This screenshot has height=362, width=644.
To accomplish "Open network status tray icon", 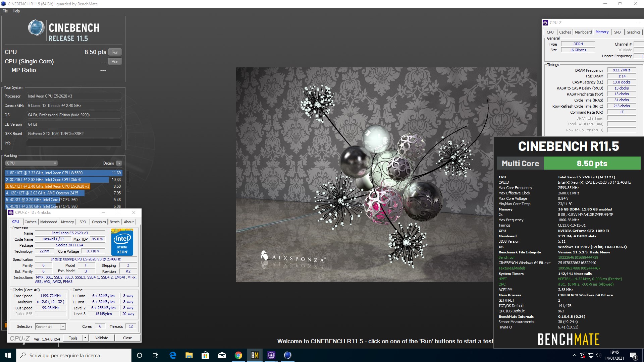I will point(591,355).
